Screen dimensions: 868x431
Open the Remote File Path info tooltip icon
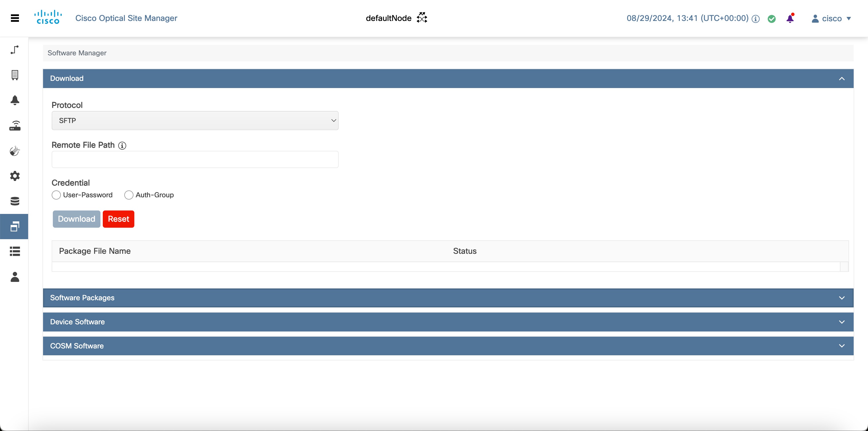122,146
